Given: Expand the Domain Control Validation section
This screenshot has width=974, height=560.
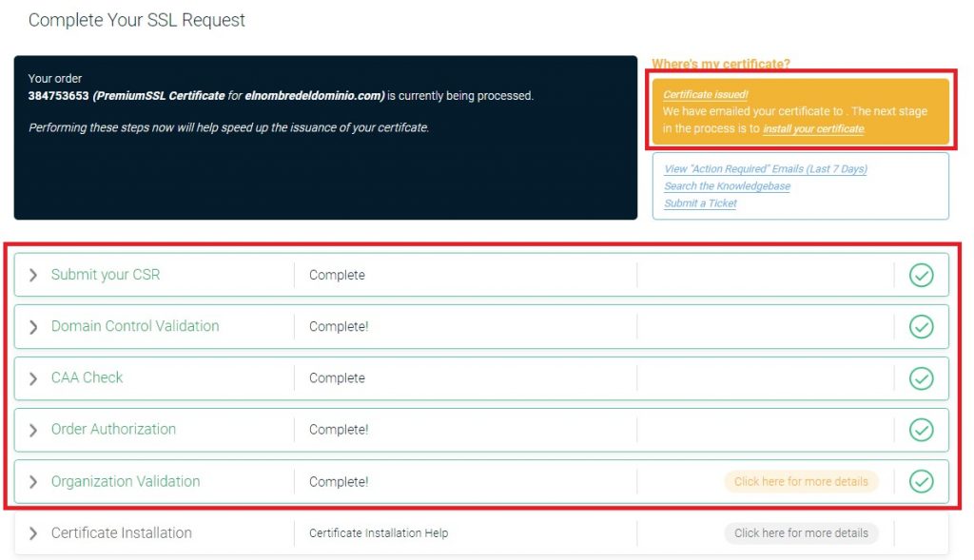Looking at the screenshot, I should [33, 326].
